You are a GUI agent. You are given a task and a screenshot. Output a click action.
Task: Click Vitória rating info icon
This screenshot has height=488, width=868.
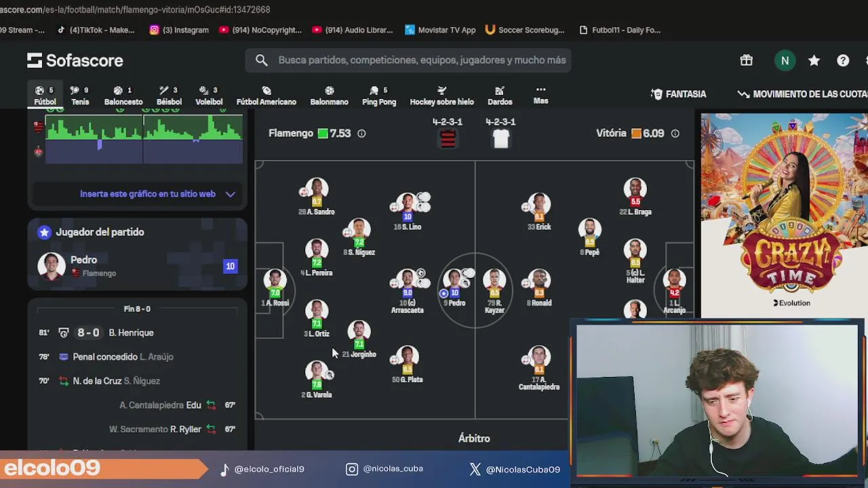click(675, 134)
